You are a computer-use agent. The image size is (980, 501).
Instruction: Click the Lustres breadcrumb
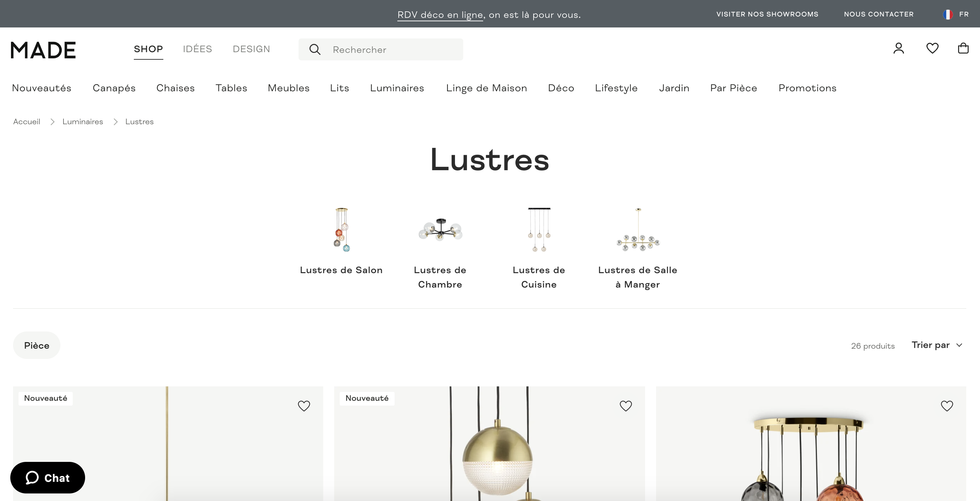coord(139,122)
